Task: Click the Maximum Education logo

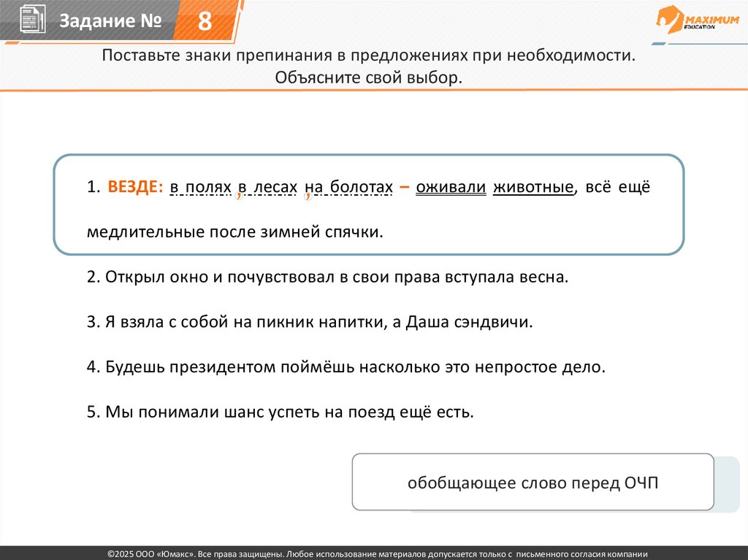Action: (x=697, y=20)
